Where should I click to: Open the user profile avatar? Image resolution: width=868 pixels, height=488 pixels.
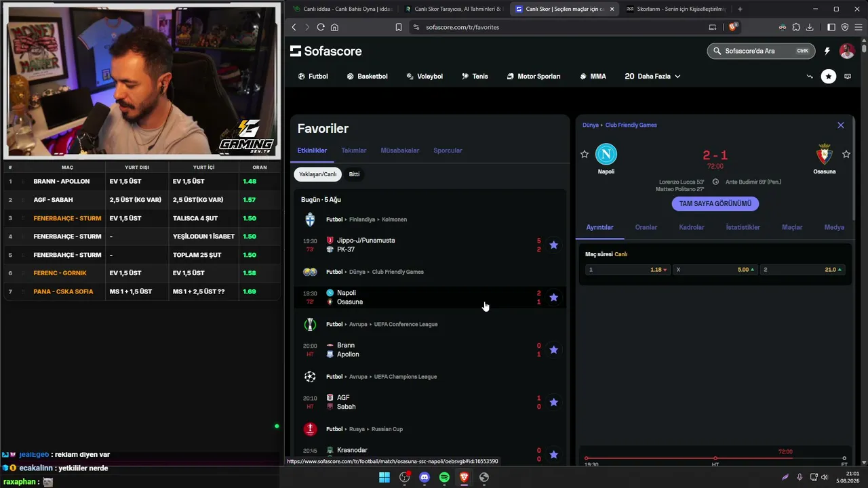point(847,51)
